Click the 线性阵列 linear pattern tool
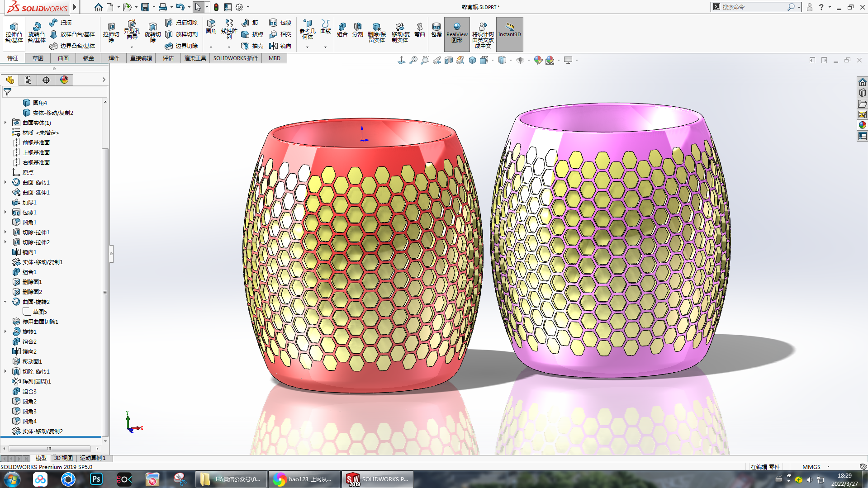868x488 pixels. tap(229, 29)
